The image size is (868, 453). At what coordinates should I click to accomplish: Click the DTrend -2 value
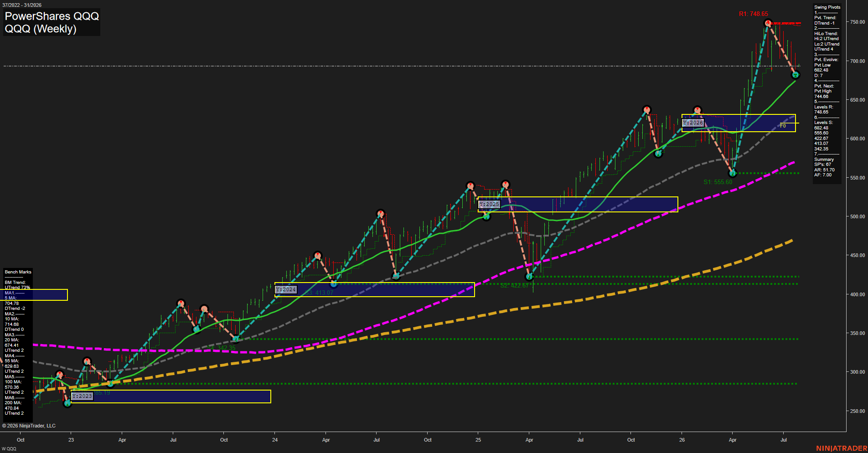coord(15,309)
